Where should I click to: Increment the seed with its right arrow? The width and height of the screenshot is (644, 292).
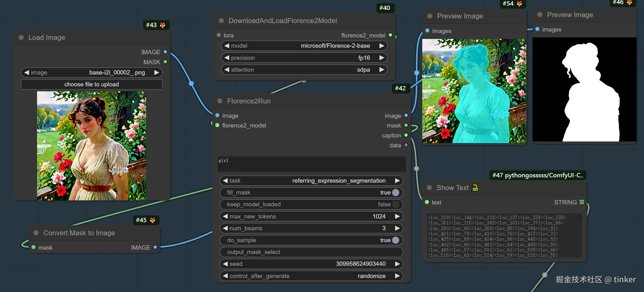click(x=397, y=264)
